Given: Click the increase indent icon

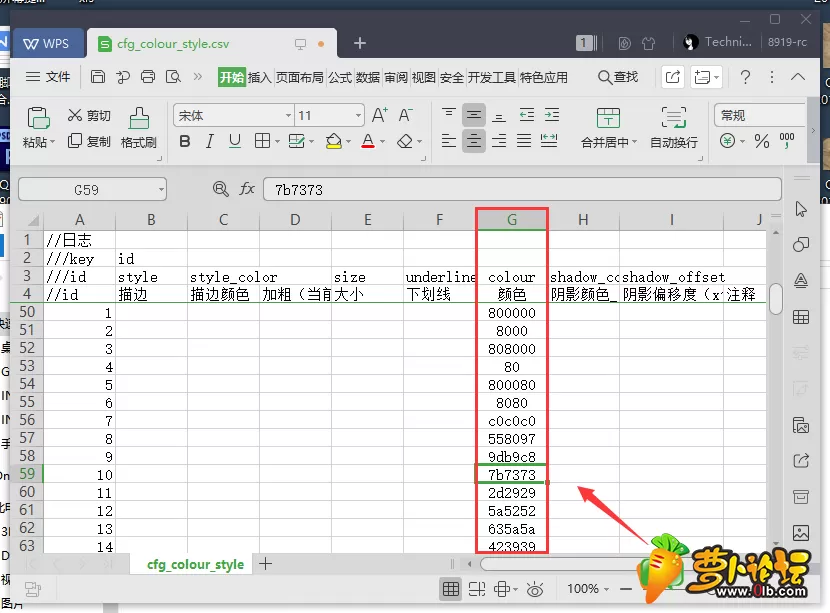Looking at the screenshot, I should pos(552,114).
